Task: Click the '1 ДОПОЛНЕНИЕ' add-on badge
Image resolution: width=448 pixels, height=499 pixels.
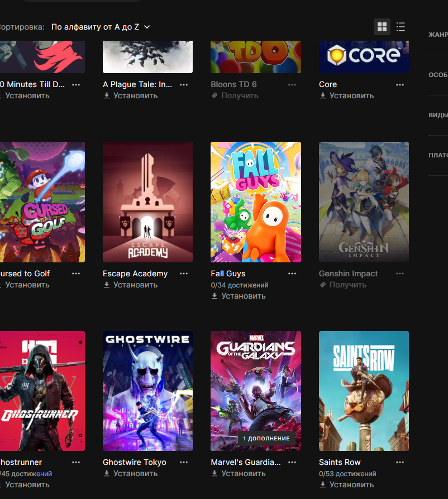Action: (266, 438)
